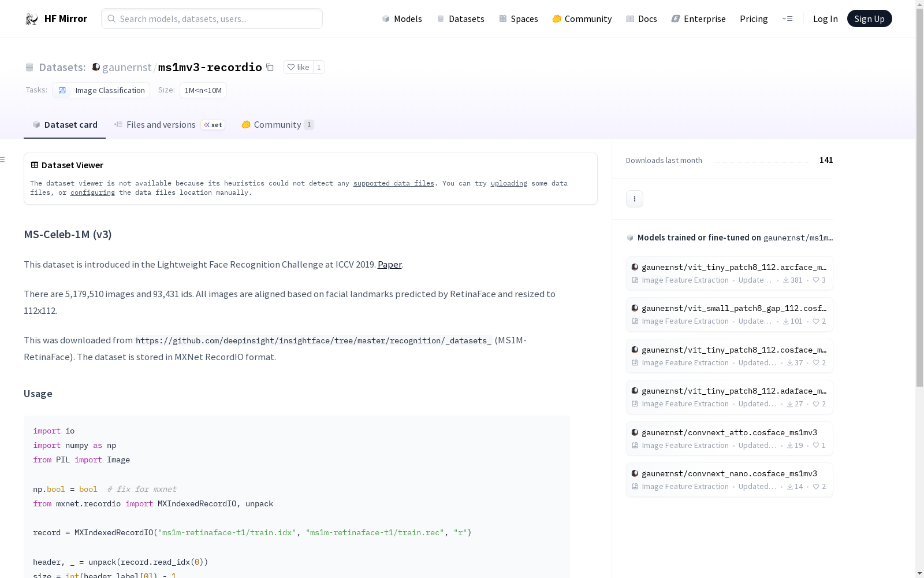Follow the uploading link in Dataset Viewer
Viewport: 924px width, 578px height.
tap(509, 183)
